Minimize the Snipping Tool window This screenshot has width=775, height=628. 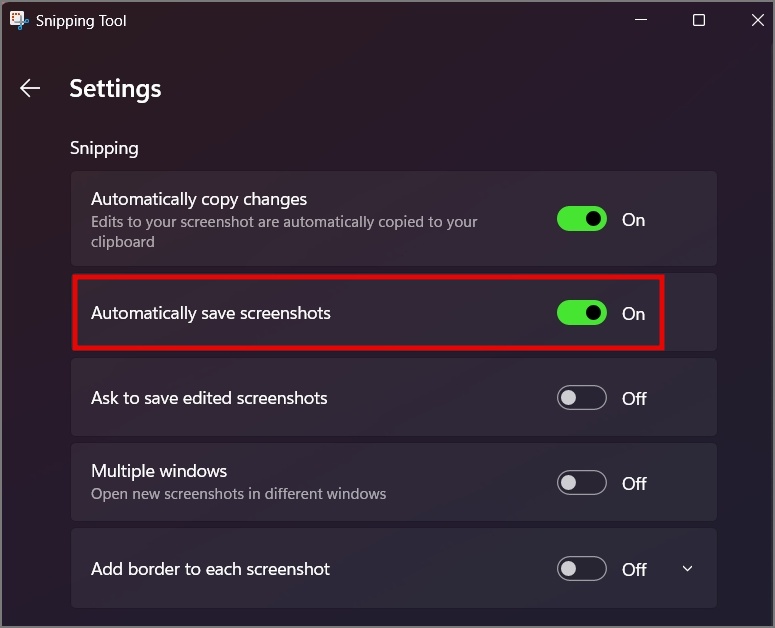tap(641, 20)
